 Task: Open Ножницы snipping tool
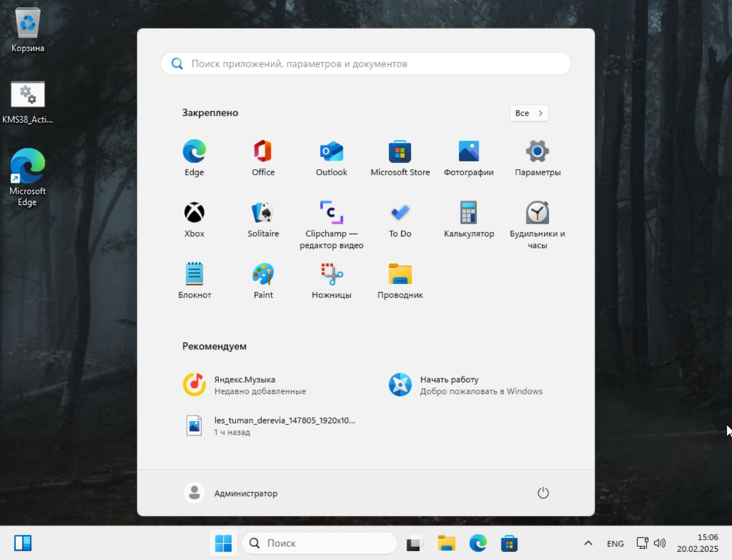pyautogui.click(x=332, y=281)
